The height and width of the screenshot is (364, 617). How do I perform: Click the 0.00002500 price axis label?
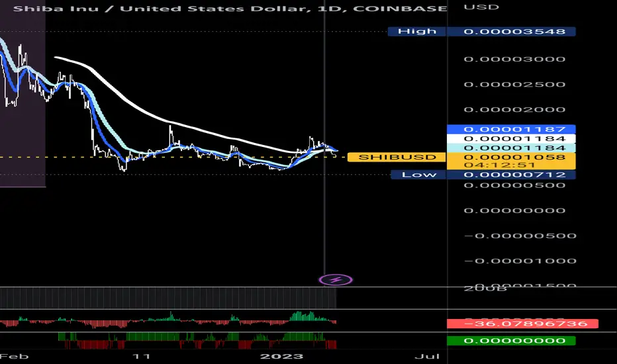click(x=514, y=84)
